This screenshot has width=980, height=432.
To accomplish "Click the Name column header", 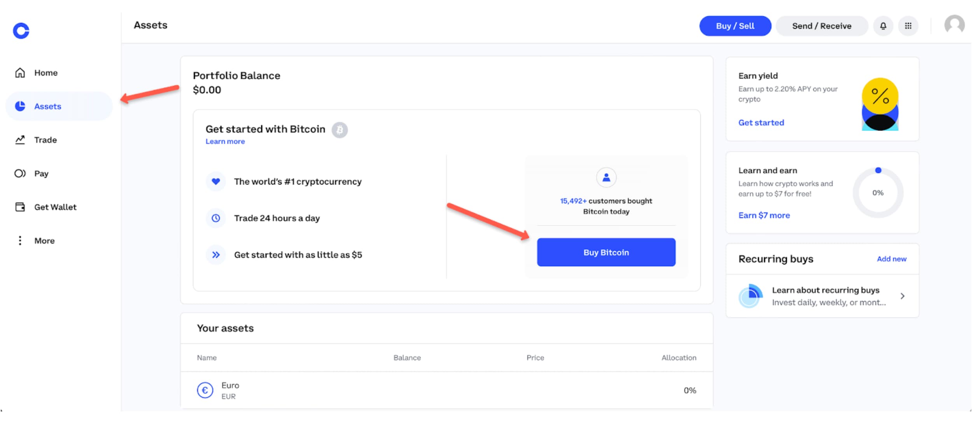I will tap(206, 358).
